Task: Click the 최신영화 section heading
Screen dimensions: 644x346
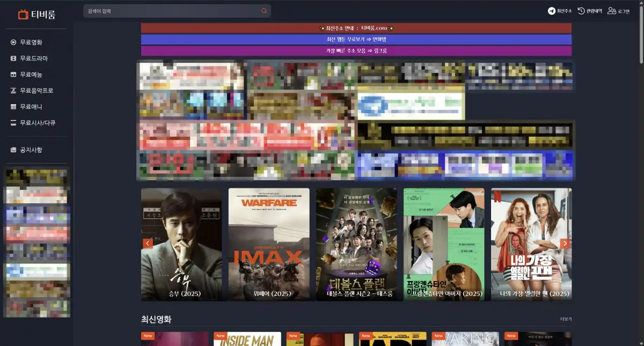Action: (x=156, y=319)
